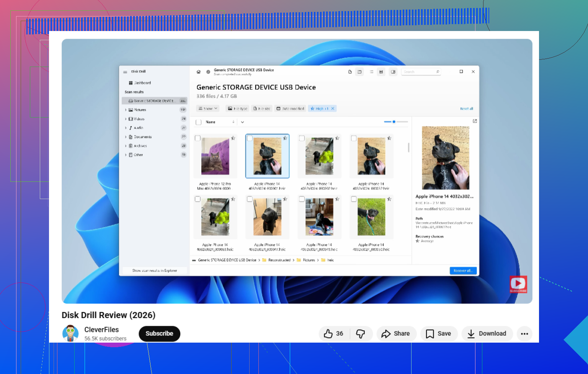The width and height of the screenshot is (588, 374).
Task: Go to device root in breadcrumb
Action: point(227,260)
